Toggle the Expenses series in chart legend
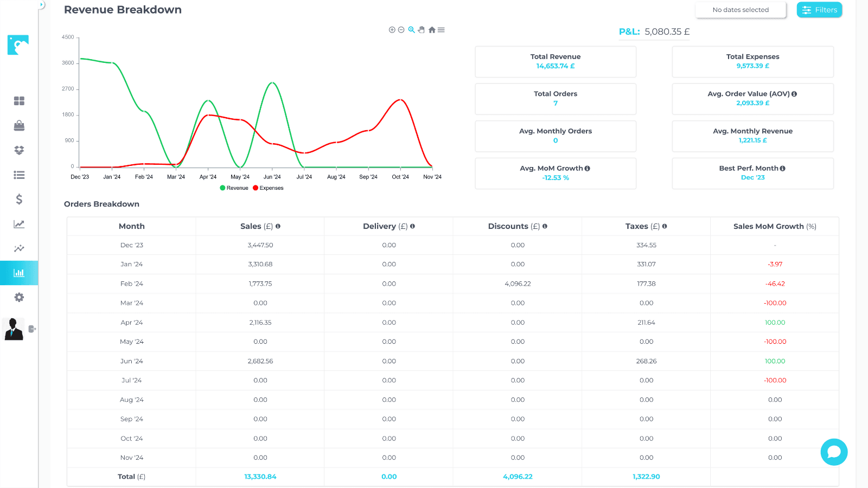 click(x=268, y=188)
